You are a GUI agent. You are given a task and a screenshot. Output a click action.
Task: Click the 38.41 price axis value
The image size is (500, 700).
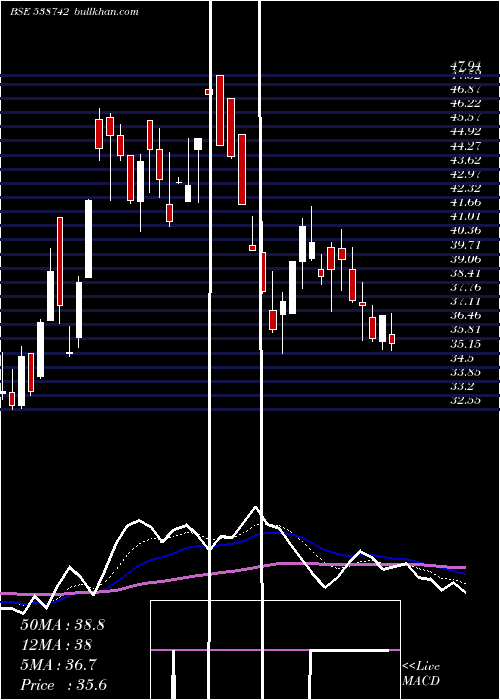pos(466,273)
